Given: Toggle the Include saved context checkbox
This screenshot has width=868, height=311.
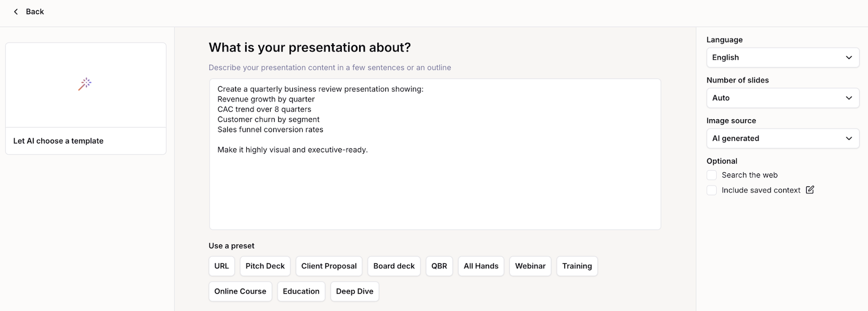Looking at the screenshot, I should pos(712,190).
